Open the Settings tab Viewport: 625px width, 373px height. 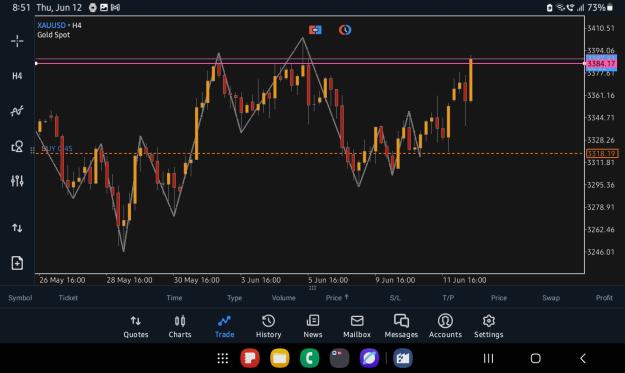489,327
